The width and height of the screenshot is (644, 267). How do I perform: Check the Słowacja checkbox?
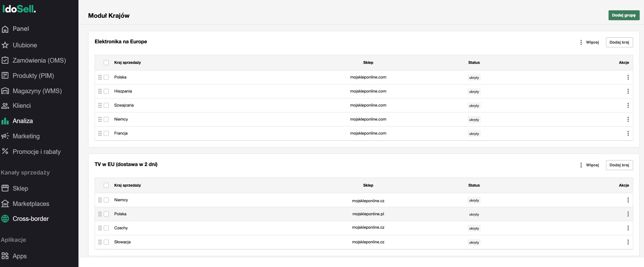click(x=106, y=242)
